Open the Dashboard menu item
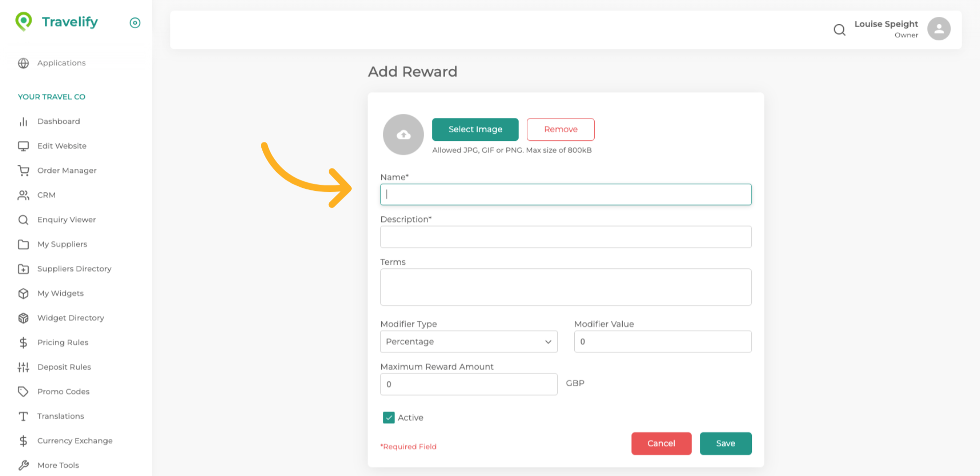 [x=58, y=121]
